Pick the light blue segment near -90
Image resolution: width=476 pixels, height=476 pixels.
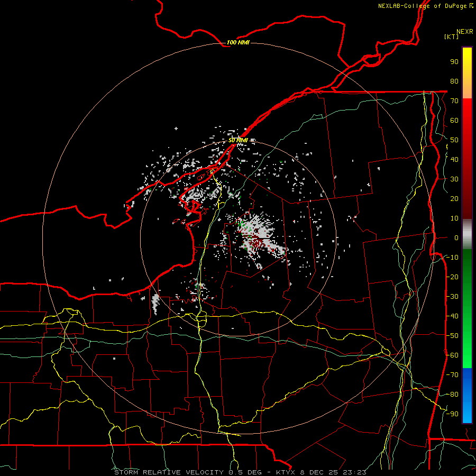click(x=467, y=413)
